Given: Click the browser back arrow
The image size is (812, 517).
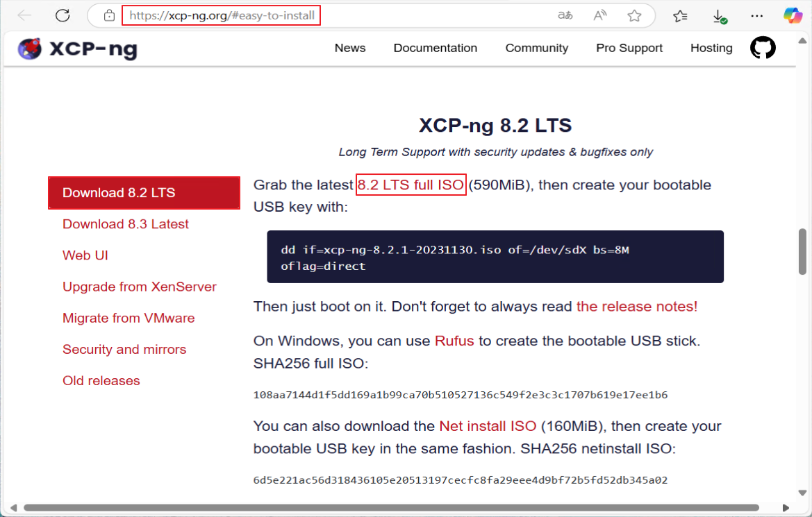Looking at the screenshot, I should [x=24, y=15].
